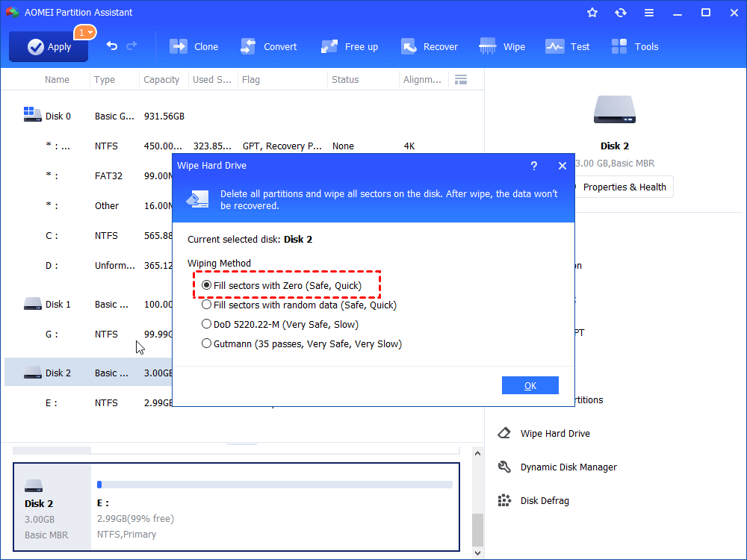Image resolution: width=747 pixels, height=560 pixels.
Task: Click the AOMEI app logo icon
Action: tap(13, 13)
